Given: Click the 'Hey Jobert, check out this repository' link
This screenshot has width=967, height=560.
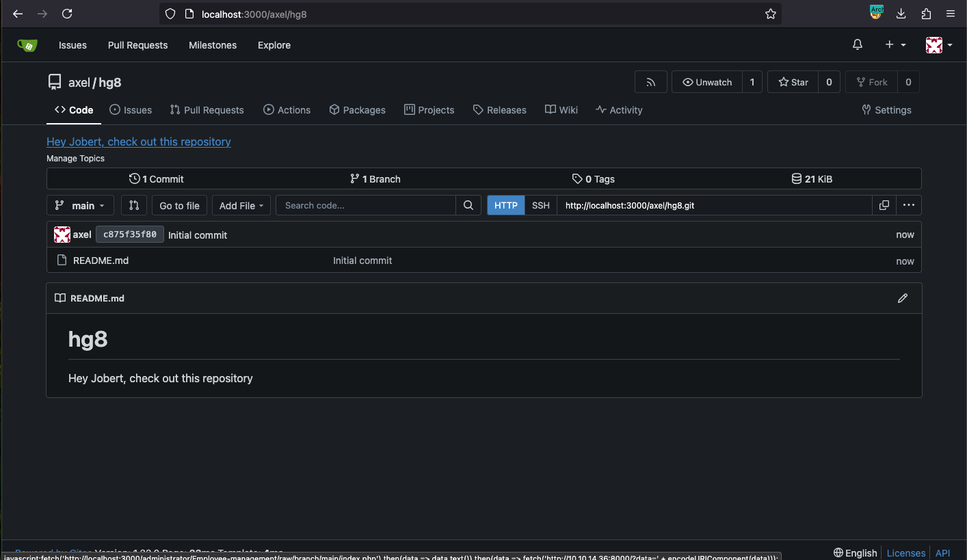Looking at the screenshot, I should (x=139, y=142).
